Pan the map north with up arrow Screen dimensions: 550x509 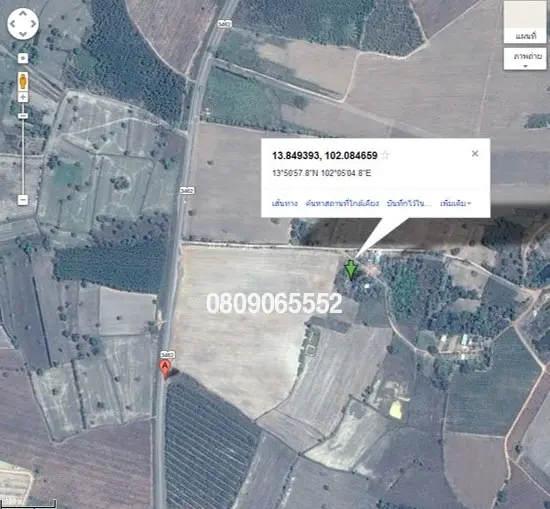click(23, 14)
